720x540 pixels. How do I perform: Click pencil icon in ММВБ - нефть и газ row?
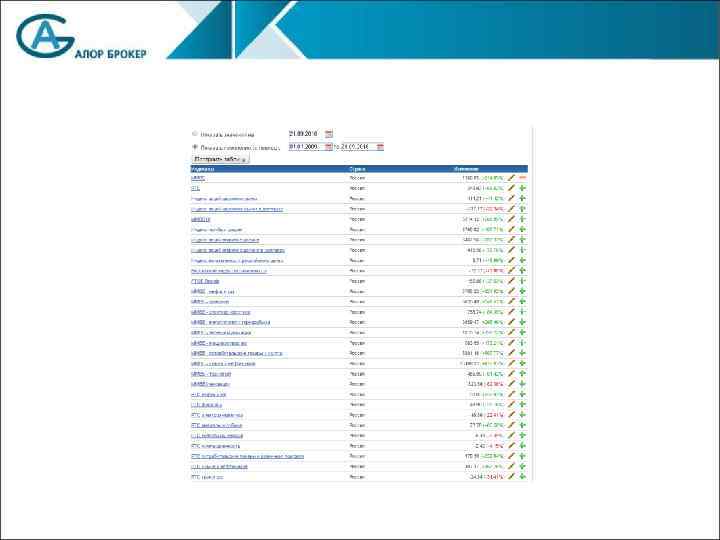coord(512,292)
